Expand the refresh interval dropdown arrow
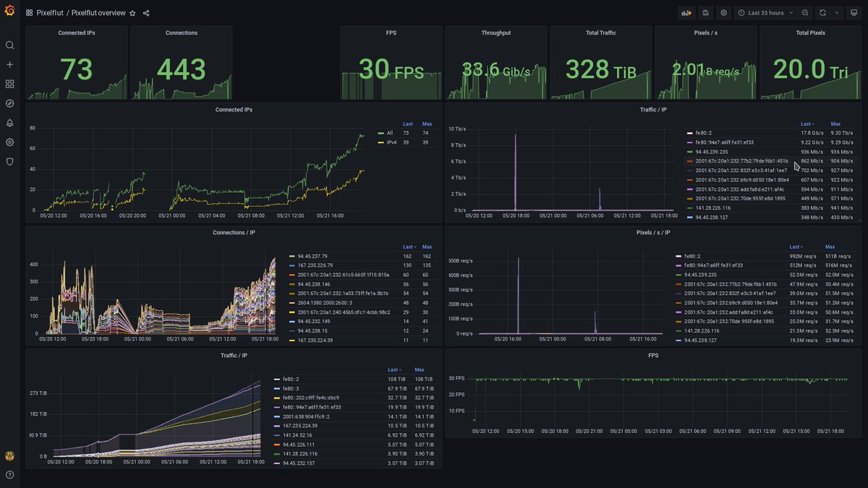This screenshot has width=868, height=488. 837,13
